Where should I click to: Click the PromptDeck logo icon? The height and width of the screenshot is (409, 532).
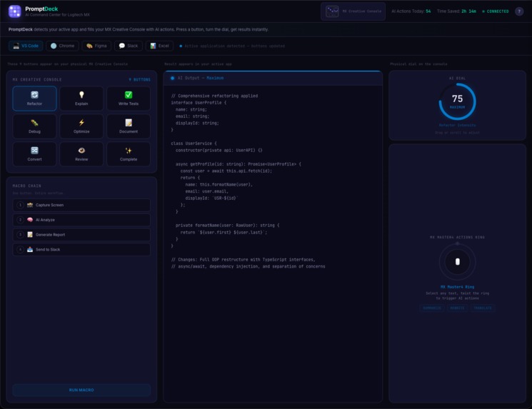pos(14,11)
